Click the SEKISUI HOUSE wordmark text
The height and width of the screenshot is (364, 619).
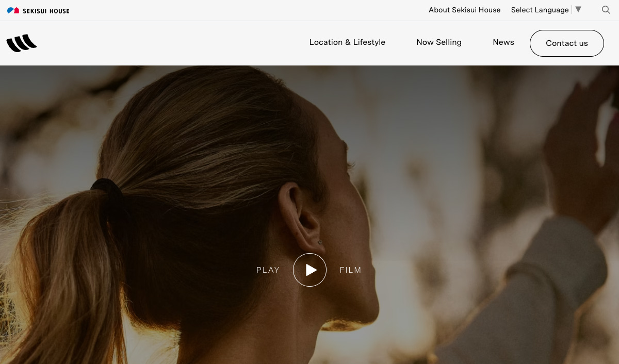click(46, 11)
